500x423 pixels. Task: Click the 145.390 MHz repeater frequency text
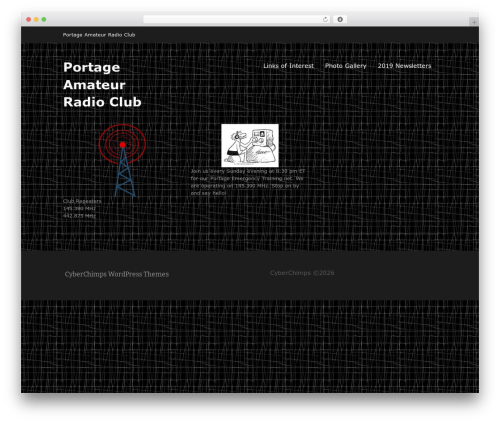pos(79,208)
